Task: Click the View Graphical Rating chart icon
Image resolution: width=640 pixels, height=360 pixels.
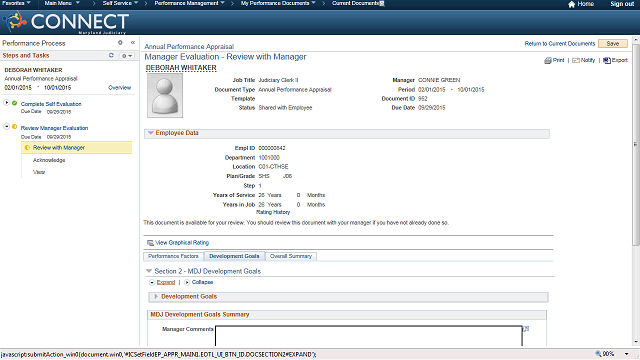Action: coord(150,243)
